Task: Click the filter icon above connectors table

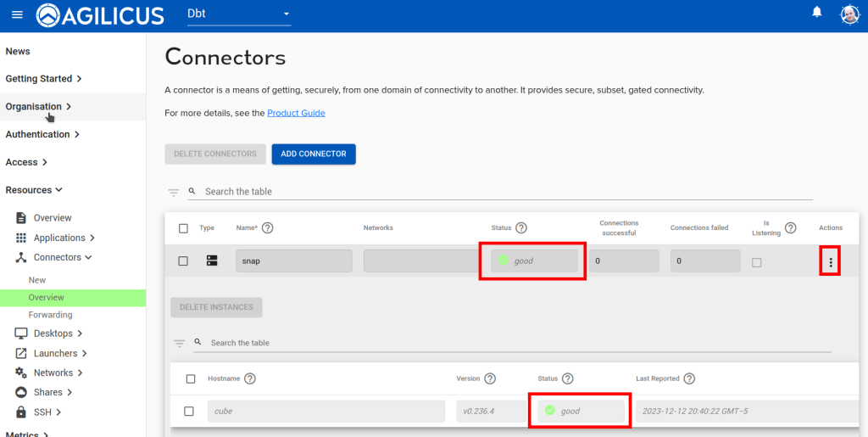Action: point(174,193)
